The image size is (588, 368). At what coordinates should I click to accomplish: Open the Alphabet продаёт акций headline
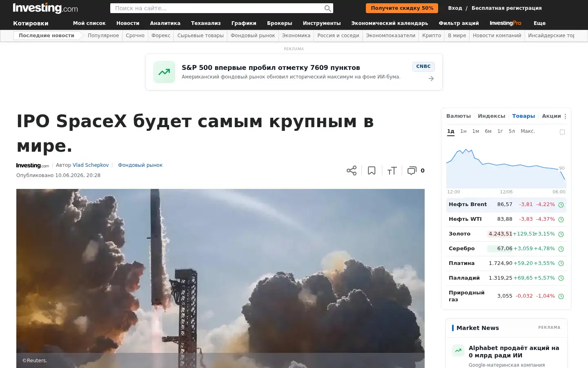pyautogui.click(x=514, y=352)
